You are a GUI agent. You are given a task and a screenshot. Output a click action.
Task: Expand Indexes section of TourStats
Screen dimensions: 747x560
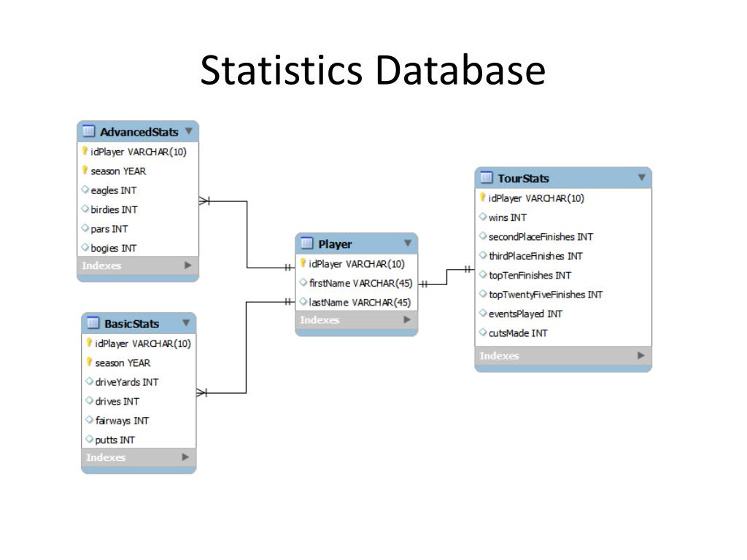tap(640, 355)
